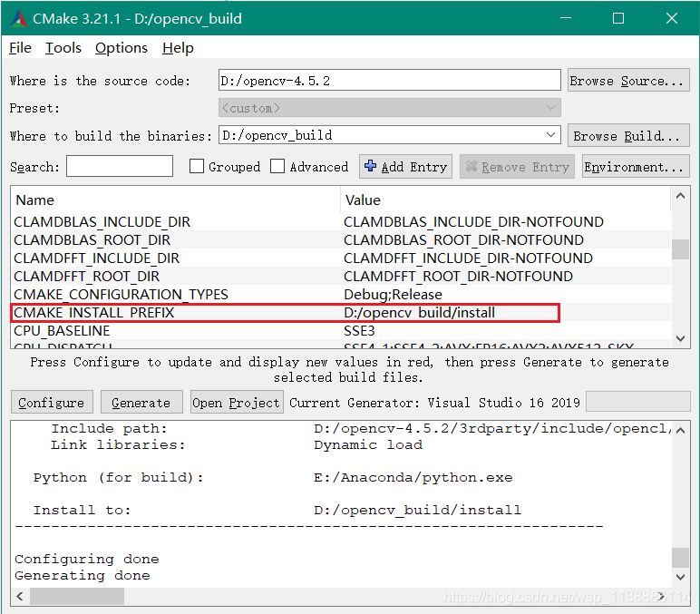Enable the Grouped checkbox

(197, 166)
